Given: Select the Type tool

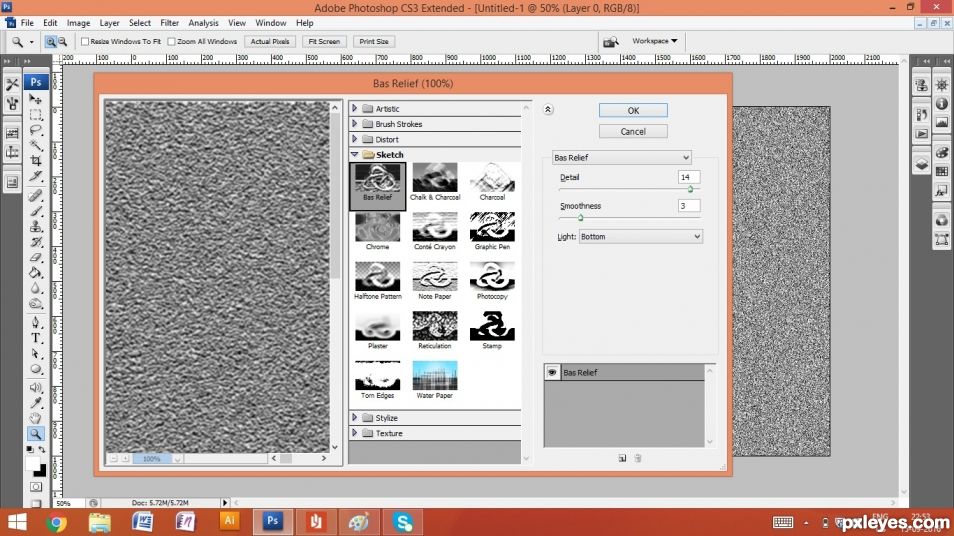Looking at the screenshot, I should (35, 338).
